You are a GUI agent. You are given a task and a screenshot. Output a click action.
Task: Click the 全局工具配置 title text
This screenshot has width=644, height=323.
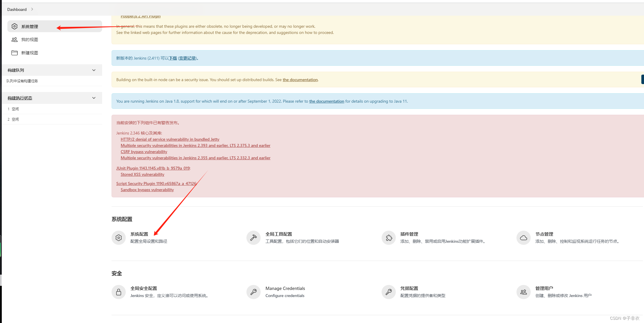pos(279,234)
